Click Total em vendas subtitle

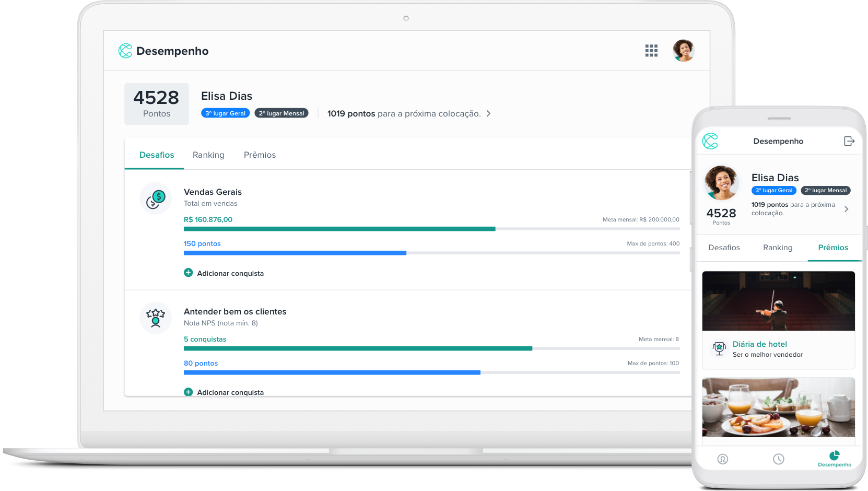coord(210,204)
